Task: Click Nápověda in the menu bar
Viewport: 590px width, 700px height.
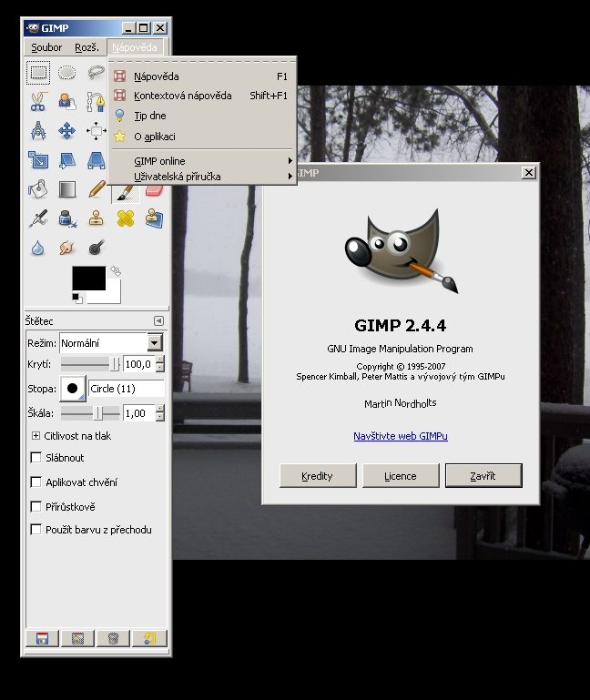Action: point(135,47)
